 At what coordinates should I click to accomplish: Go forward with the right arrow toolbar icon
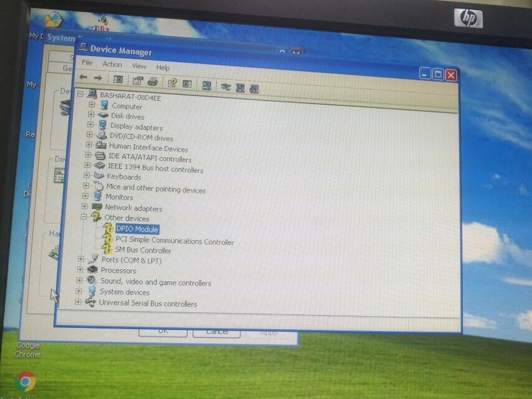click(x=98, y=78)
